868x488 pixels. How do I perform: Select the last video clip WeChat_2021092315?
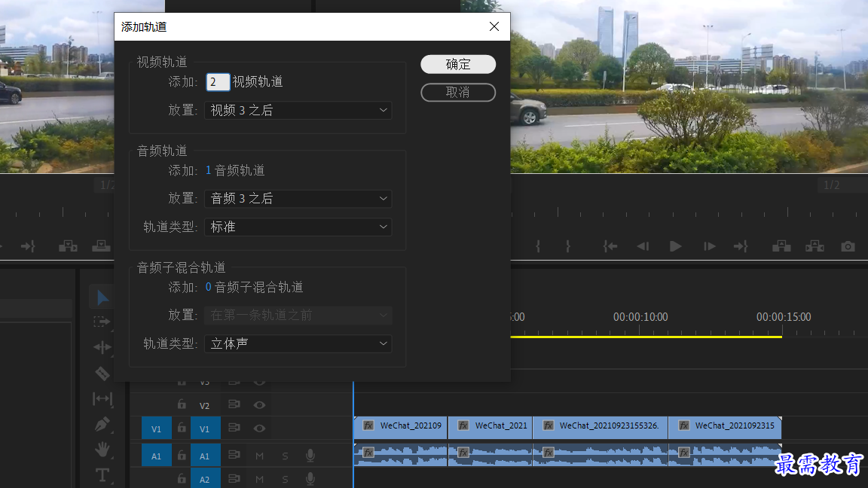[x=725, y=428]
